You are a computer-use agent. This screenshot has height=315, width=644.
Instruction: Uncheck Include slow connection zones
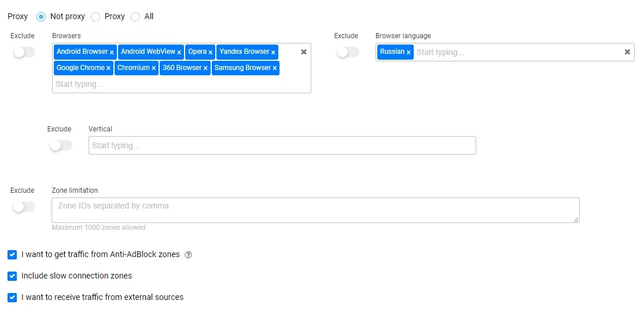[12, 276]
